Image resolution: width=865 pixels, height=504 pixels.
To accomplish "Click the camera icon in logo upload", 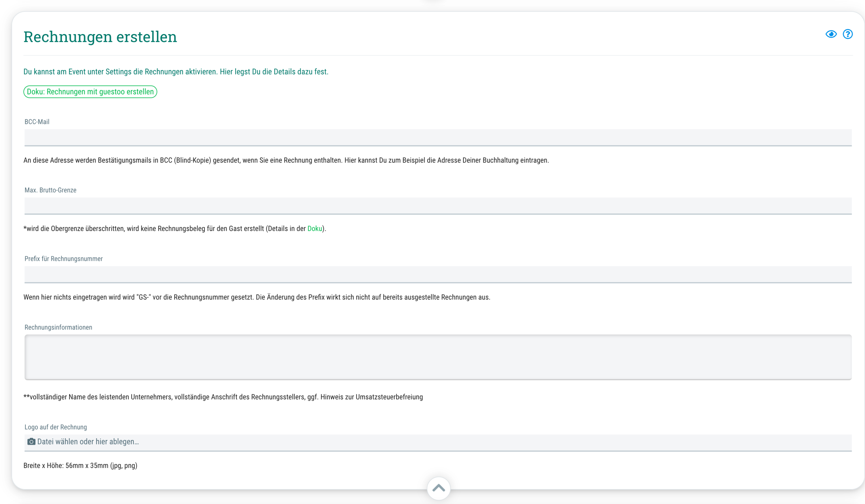I will point(31,441).
